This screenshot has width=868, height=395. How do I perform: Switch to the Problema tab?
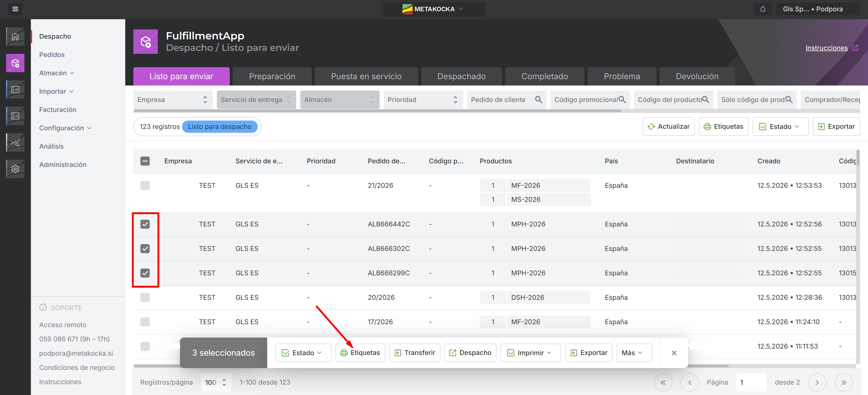click(622, 76)
